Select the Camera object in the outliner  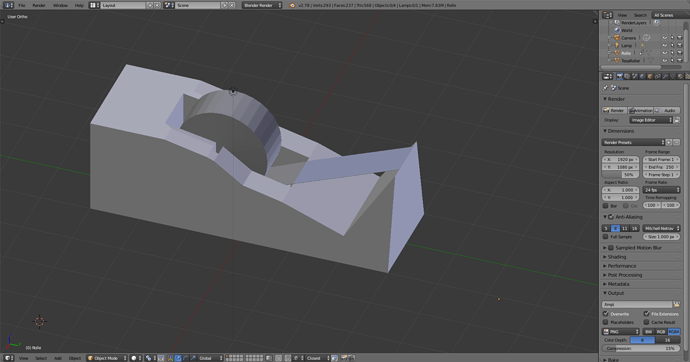[x=628, y=38]
